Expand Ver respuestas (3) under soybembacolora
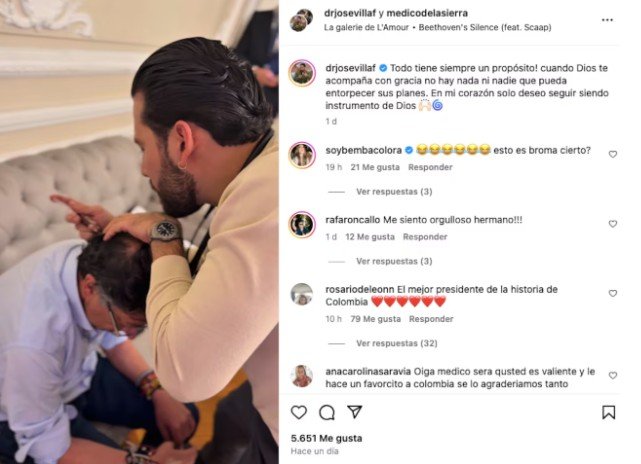The image size is (641, 464). click(394, 192)
